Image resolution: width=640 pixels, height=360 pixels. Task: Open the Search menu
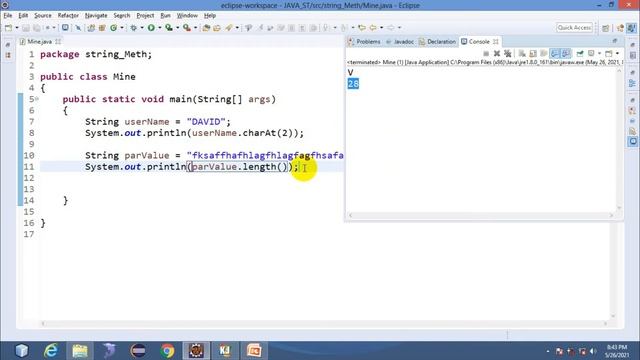(x=122, y=16)
